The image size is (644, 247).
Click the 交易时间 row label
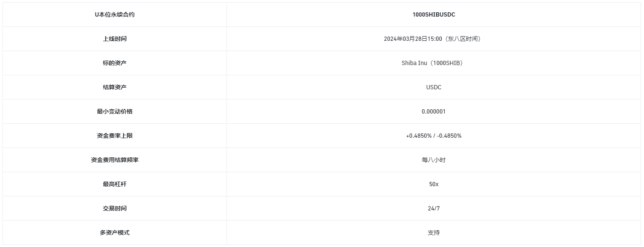click(x=115, y=208)
